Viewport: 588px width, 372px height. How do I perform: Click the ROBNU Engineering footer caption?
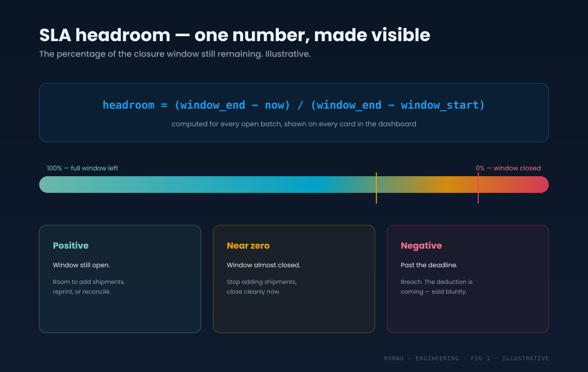pyautogui.click(x=466, y=358)
